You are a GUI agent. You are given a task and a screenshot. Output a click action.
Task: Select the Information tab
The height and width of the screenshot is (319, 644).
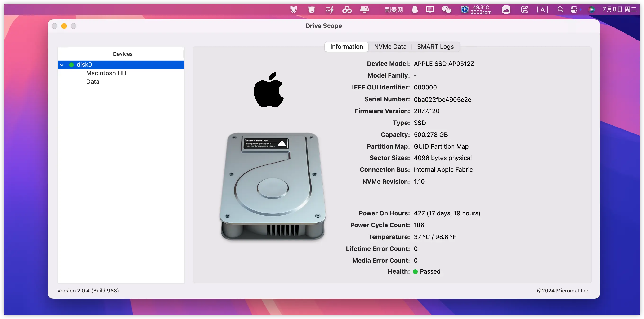click(x=346, y=47)
